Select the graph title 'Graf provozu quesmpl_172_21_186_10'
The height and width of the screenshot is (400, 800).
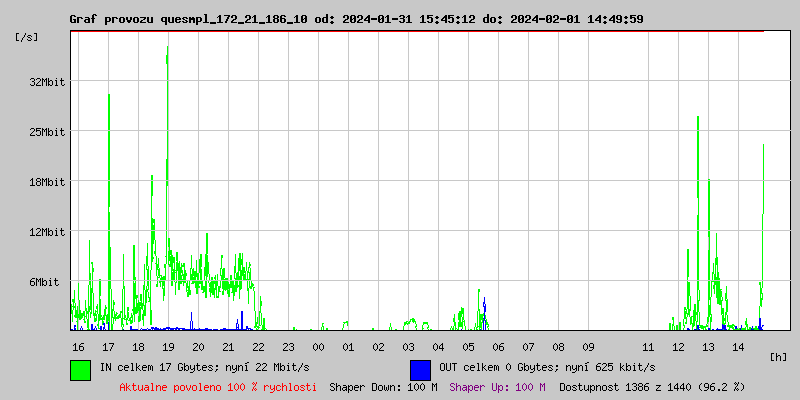tap(188, 19)
